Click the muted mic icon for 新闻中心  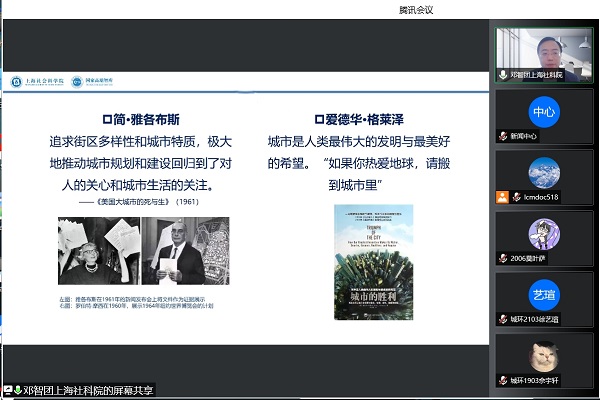[504, 136]
